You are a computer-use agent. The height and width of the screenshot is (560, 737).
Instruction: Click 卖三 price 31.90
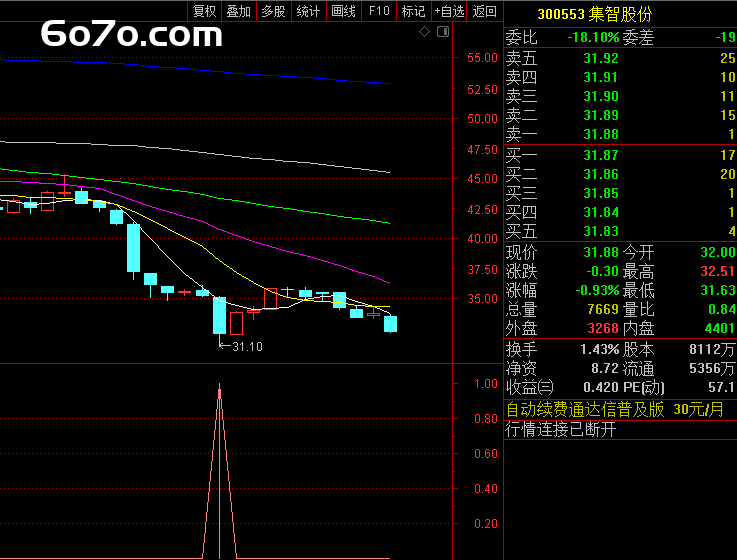point(601,96)
